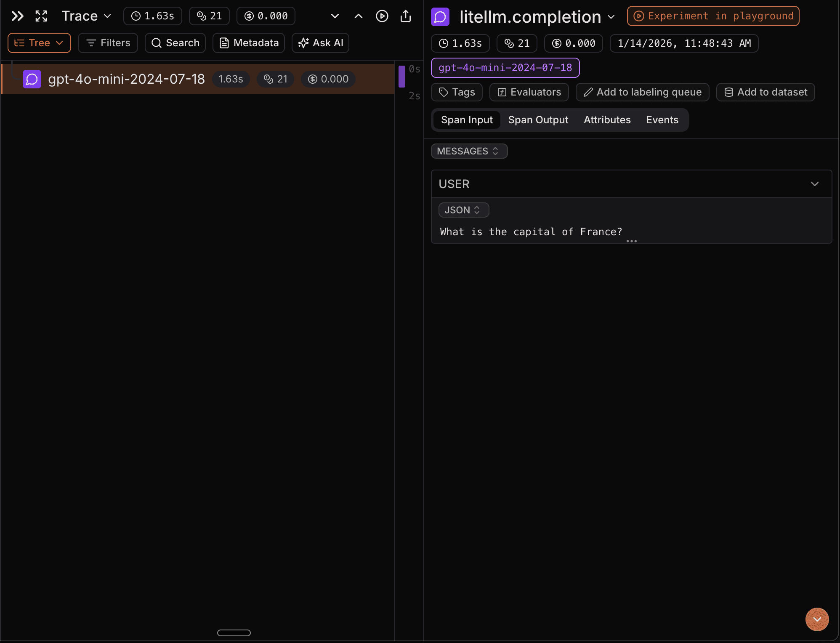The image size is (840, 643).
Task: Click the play trace icon
Action: coord(382,16)
